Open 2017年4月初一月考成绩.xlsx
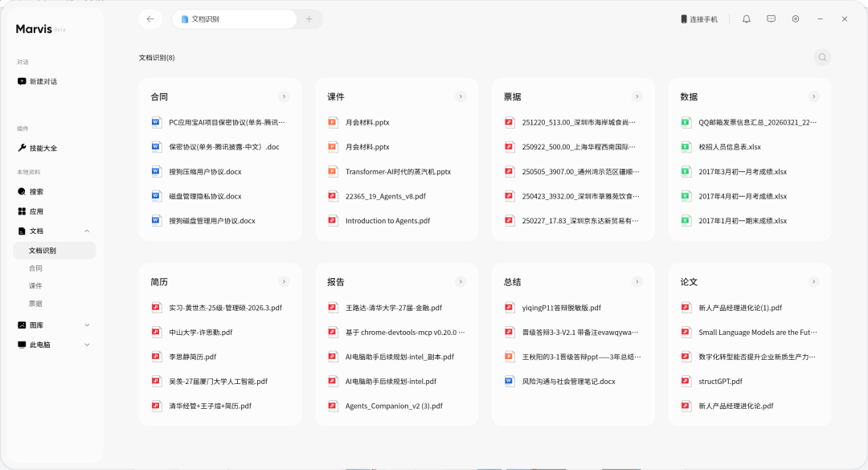 743,196
